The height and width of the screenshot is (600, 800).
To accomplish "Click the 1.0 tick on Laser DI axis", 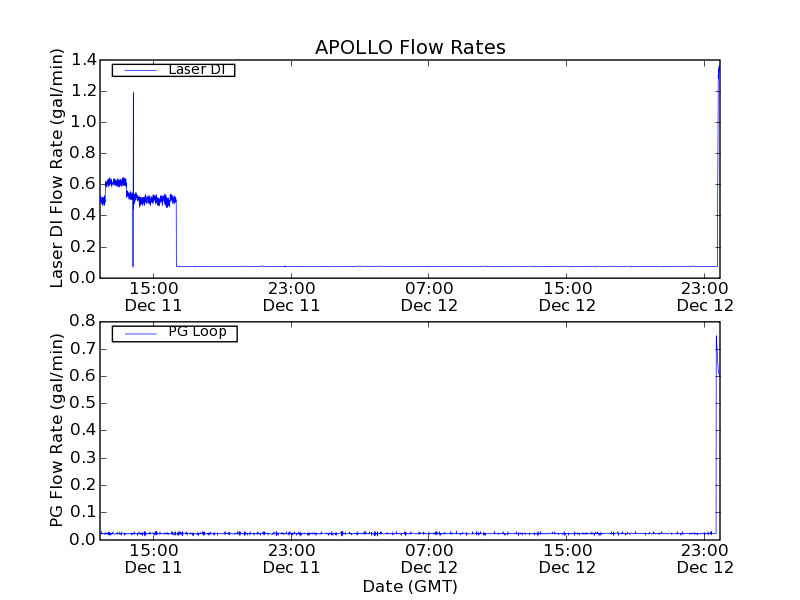I will click(83, 122).
